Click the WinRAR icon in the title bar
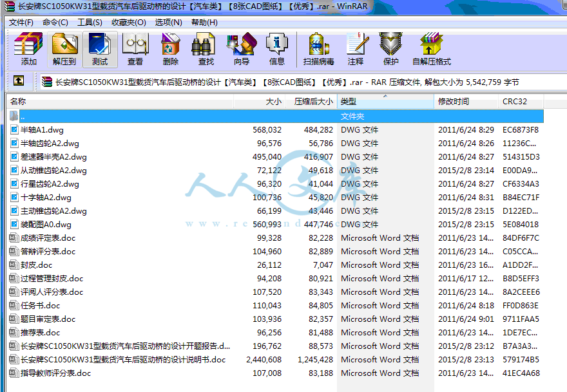 (x=9, y=6)
